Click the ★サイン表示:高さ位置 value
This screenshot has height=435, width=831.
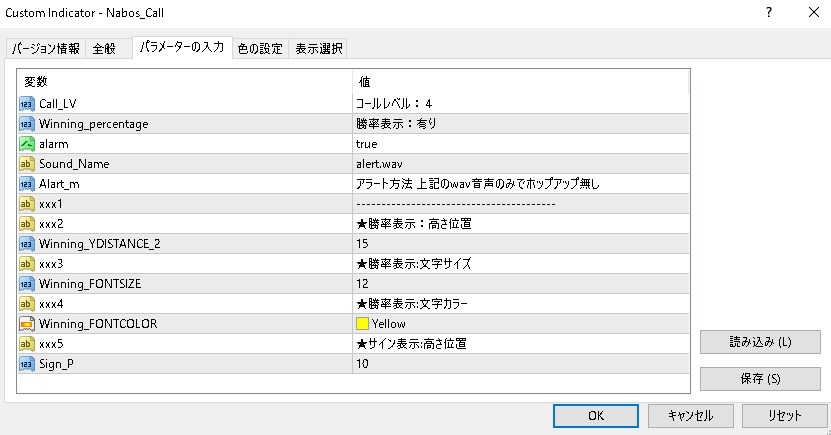pos(411,344)
